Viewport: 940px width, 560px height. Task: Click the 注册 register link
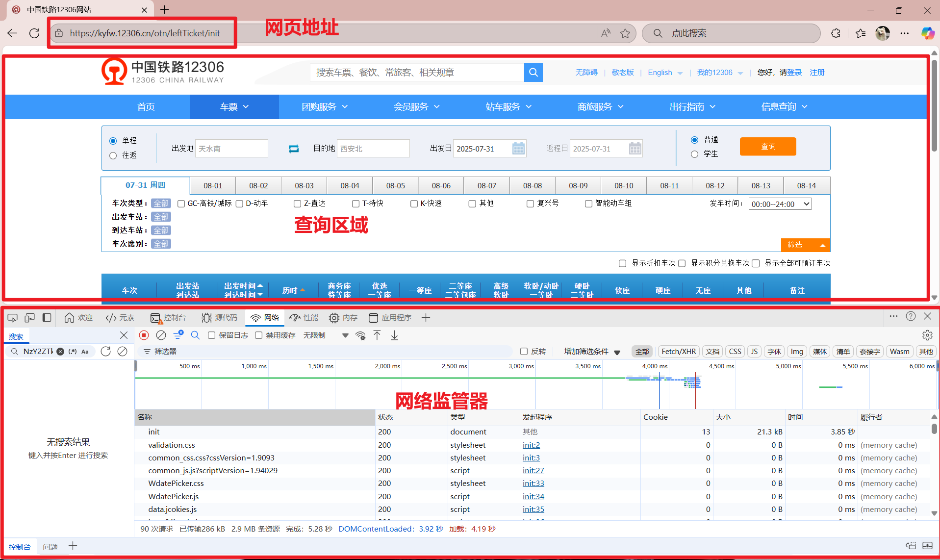[x=817, y=73]
